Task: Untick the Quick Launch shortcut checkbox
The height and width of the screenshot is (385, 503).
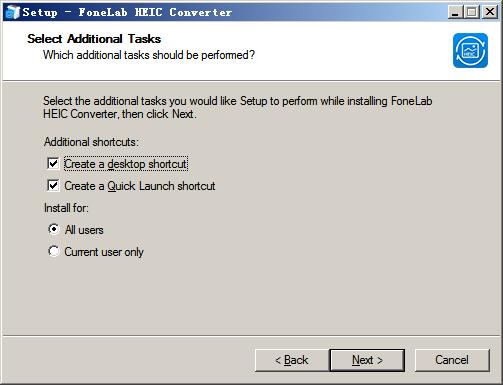Action: (53, 186)
